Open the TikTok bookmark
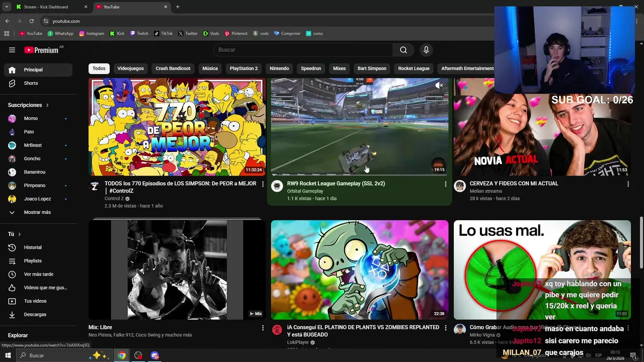Viewport: 644px width, 362px height. [164, 34]
